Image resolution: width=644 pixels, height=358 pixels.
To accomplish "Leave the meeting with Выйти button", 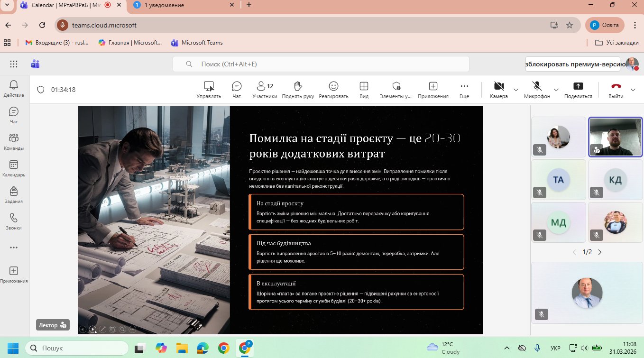I will pos(616,90).
